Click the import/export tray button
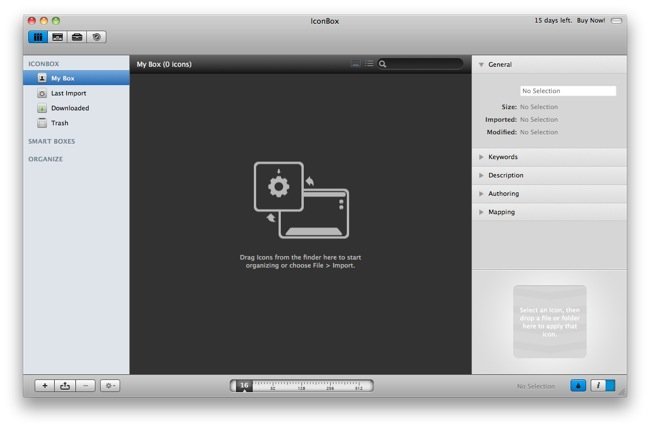 coord(65,386)
